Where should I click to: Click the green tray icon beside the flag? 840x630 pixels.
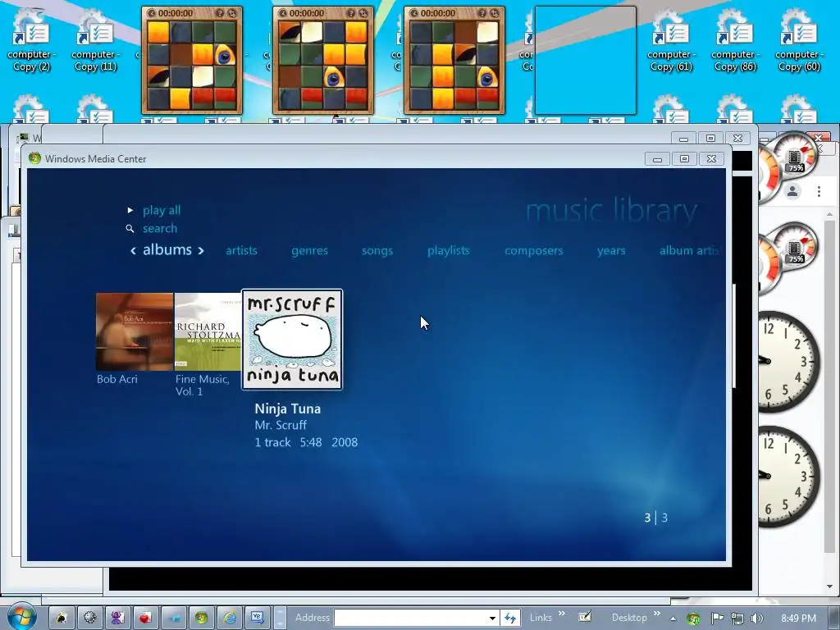click(693, 619)
